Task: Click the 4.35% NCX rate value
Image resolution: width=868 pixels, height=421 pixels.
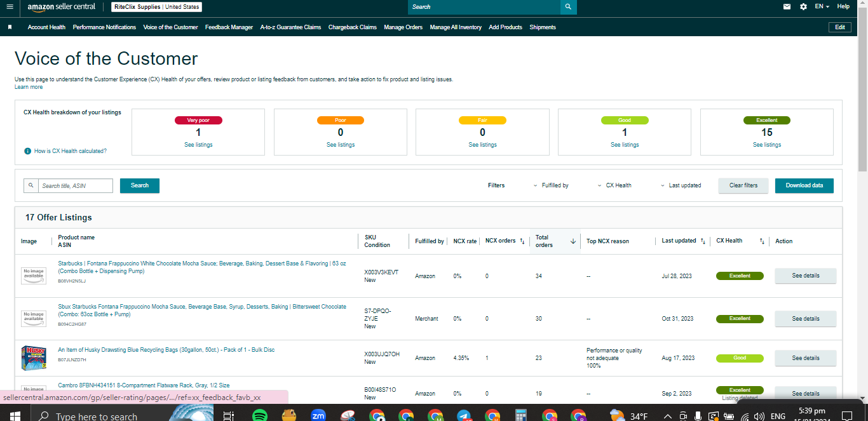Action: point(461,358)
